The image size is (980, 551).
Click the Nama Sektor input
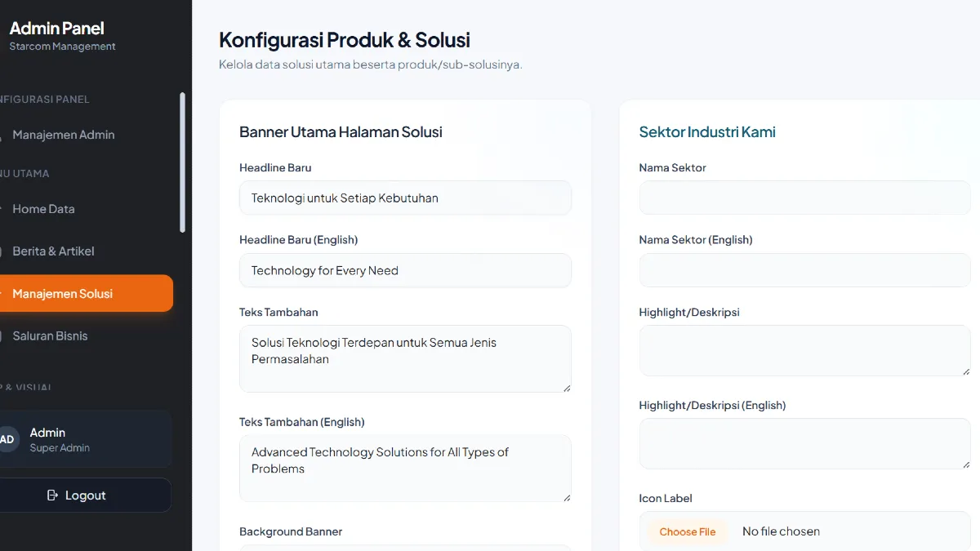tap(804, 198)
